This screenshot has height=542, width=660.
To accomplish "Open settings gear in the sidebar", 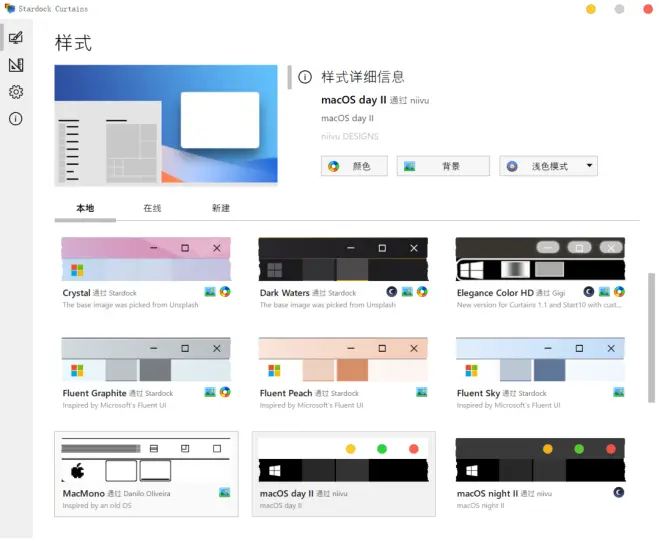I will (16, 92).
